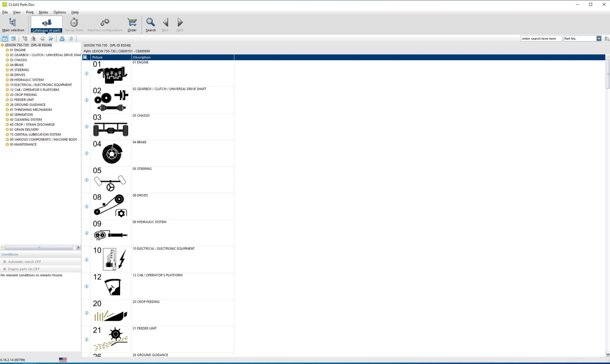
Task: Open the View menu
Action: [17, 12]
